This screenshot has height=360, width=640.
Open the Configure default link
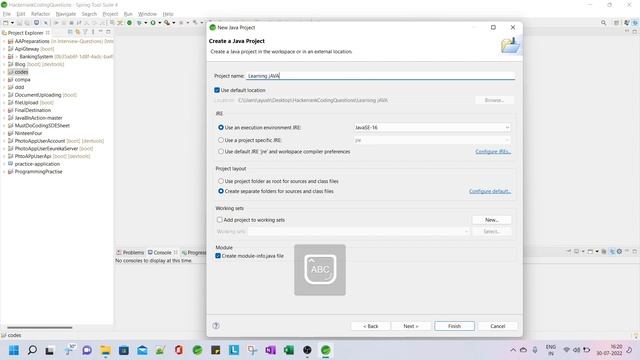coord(490,191)
